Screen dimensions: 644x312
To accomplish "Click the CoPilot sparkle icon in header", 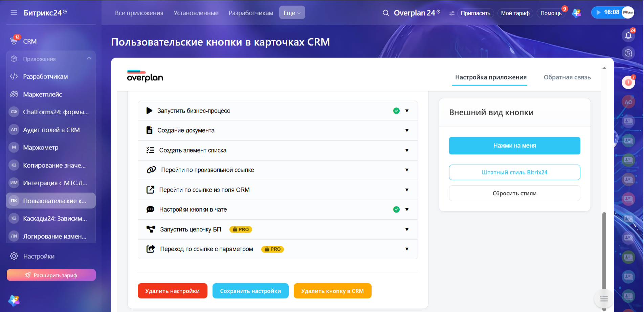I will [x=576, y=13].
